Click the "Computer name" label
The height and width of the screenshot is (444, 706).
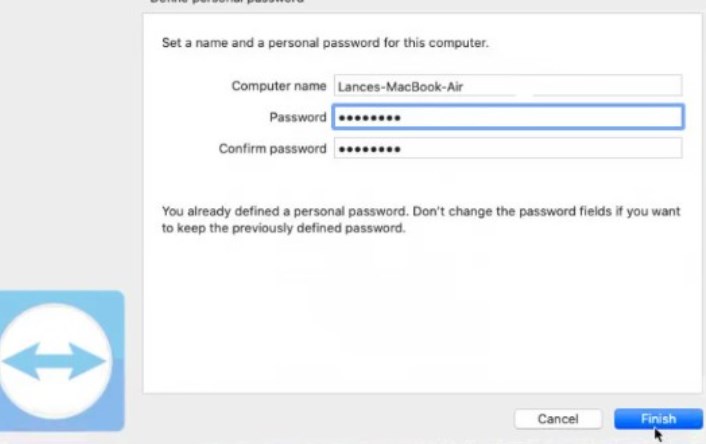click(279, 86)
